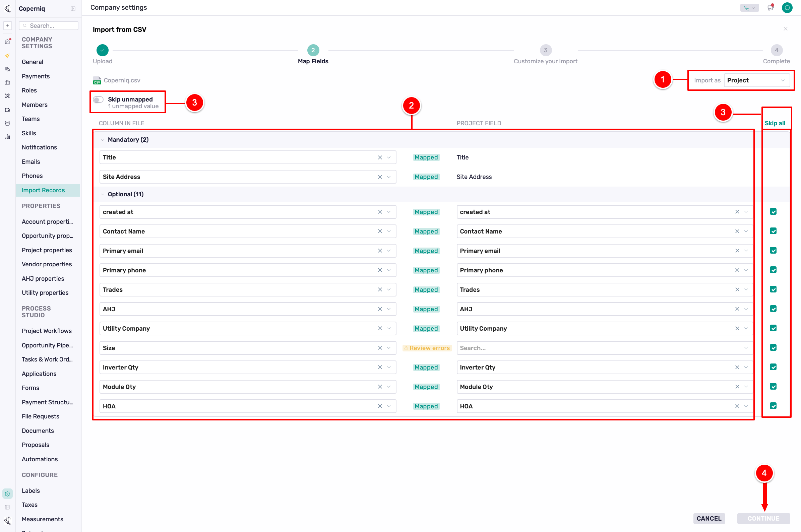Open Members settings page
Viewport: 801px width, 532px height.
(35, 105)
